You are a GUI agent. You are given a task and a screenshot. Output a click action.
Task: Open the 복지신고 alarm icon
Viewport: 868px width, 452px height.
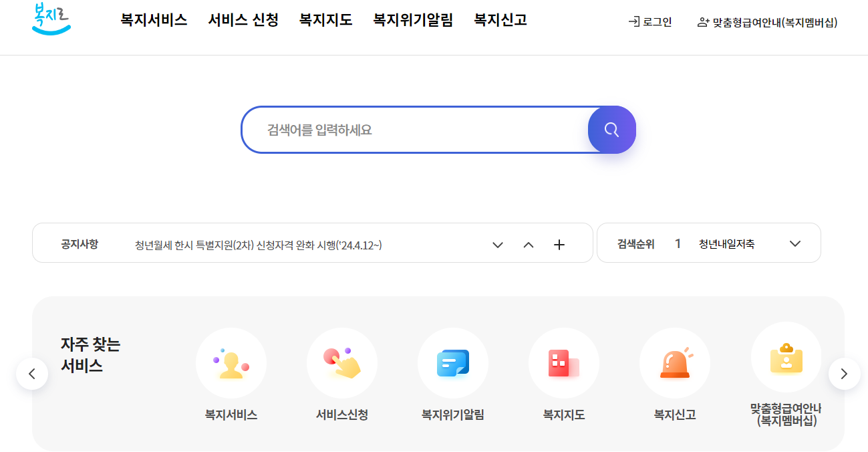point(675,362)
